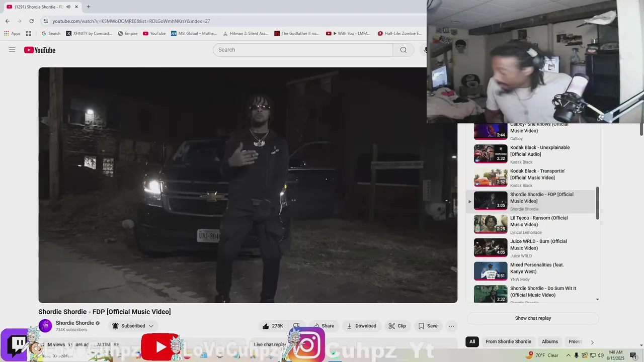
Task: Focus the YouTube search field
Action: pyautogui.click(x=303, y=50)
